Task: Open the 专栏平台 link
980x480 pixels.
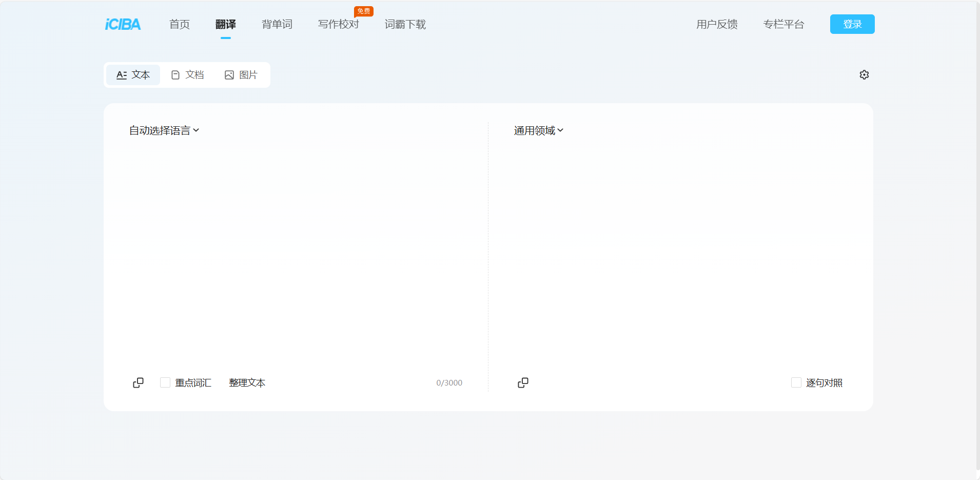Action: [783, 24]
